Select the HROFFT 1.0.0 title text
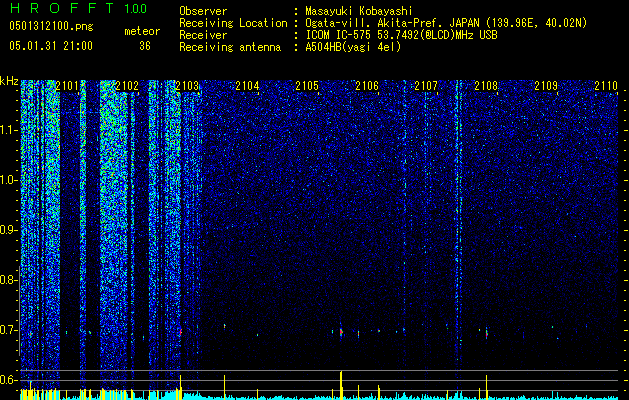The height and width of the screenshot is (400, 629). tap(78, 8)
